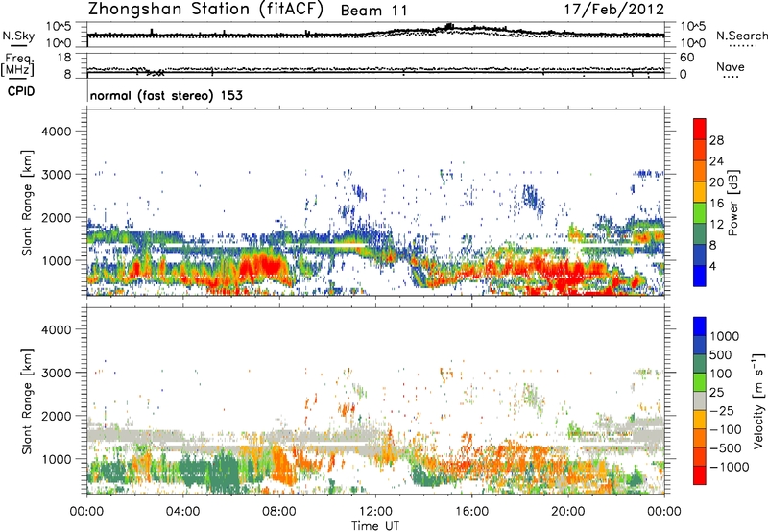Click the 18 tick on frequency axis
Image resolution: width=768 pixels, height=532 pixels.
[x=64, y=58]
